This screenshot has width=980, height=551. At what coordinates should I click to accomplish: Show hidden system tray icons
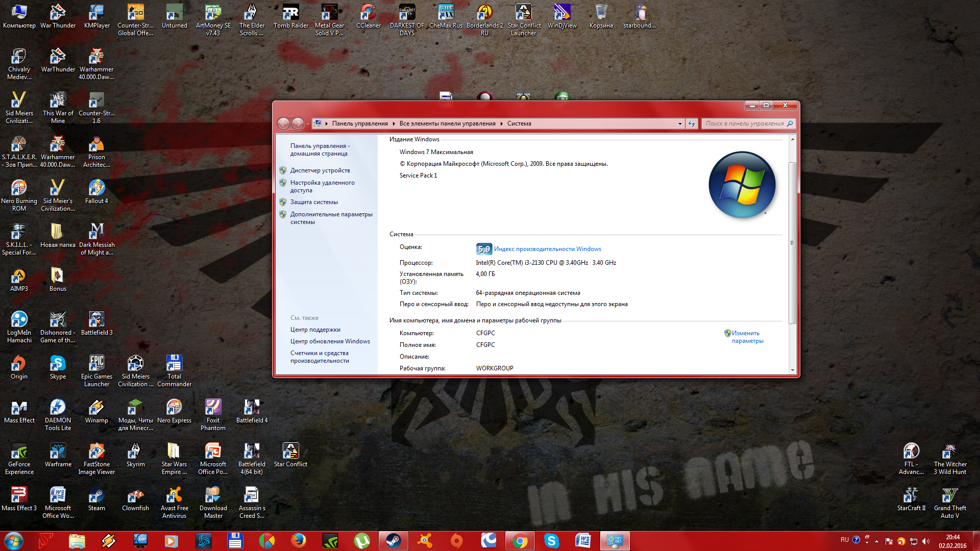click(x=876, y=541)
